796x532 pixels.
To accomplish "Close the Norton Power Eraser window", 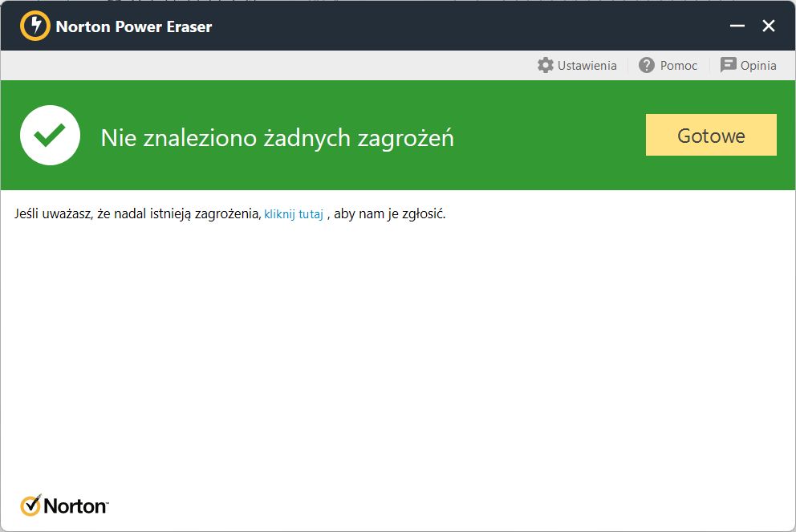I will (x=769, y=26).
